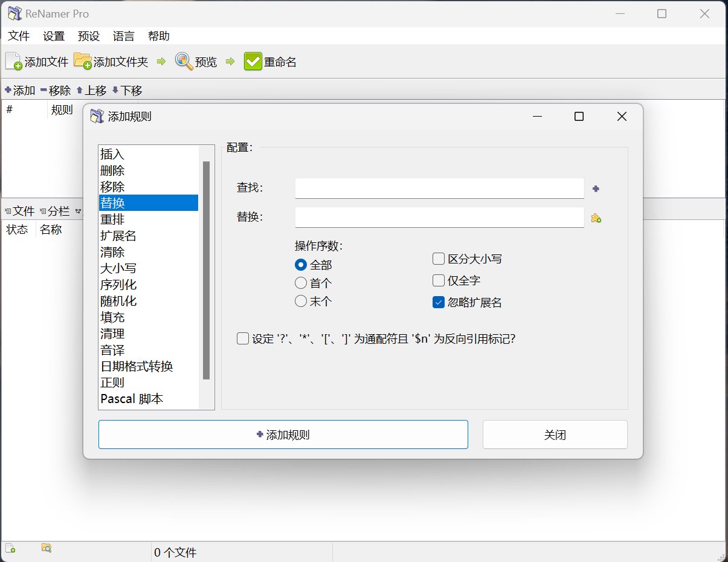Click the 上移 (move up) arrow item
This screenshot has width=728, height=562.
tap(91, 91)
